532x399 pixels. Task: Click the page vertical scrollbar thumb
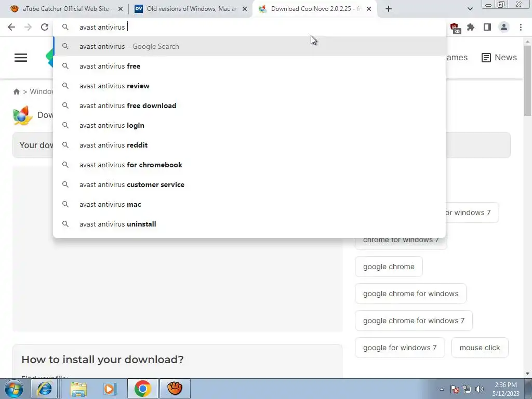(527, 81)
